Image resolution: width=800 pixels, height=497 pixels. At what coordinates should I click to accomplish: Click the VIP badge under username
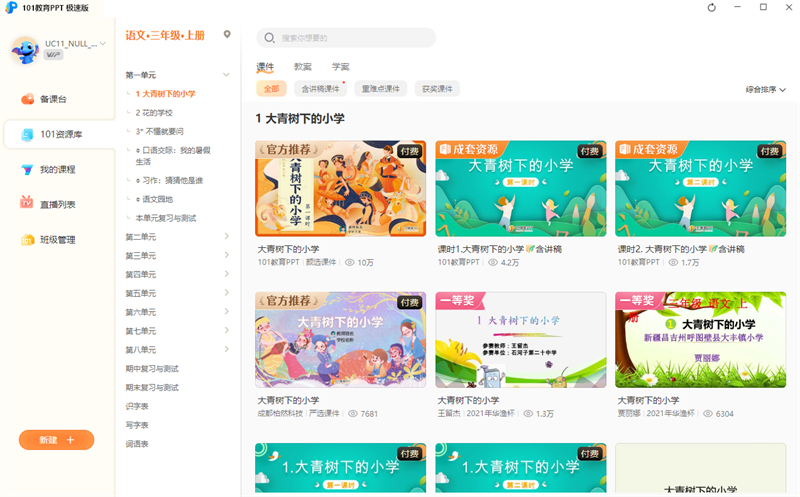pos(53,55)
